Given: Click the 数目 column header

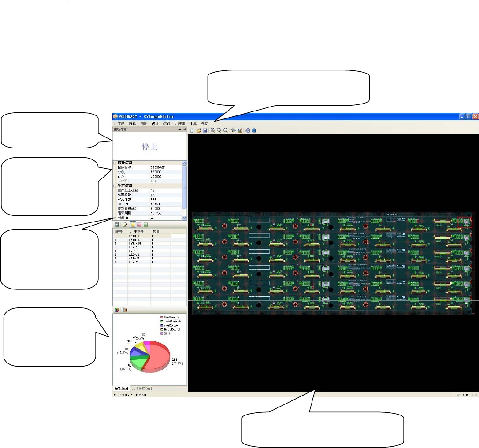Looking at the screenshot, I should [160, 231].
